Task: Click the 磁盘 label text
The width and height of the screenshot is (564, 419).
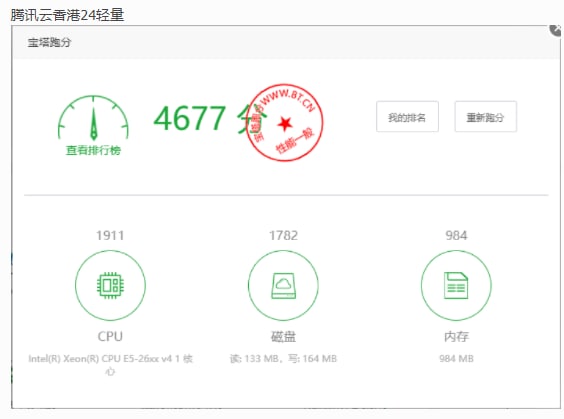Action: 283,337
